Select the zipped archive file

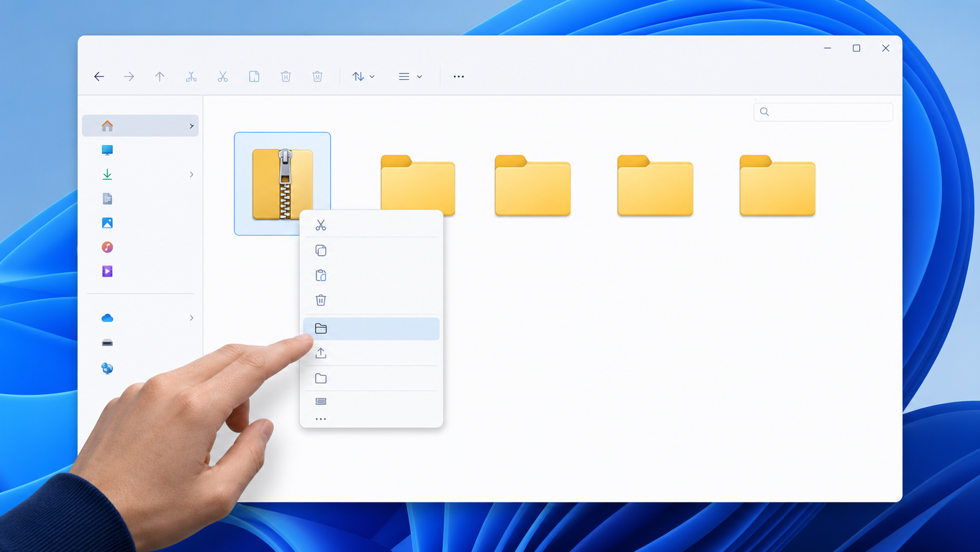tap(283, 184)
